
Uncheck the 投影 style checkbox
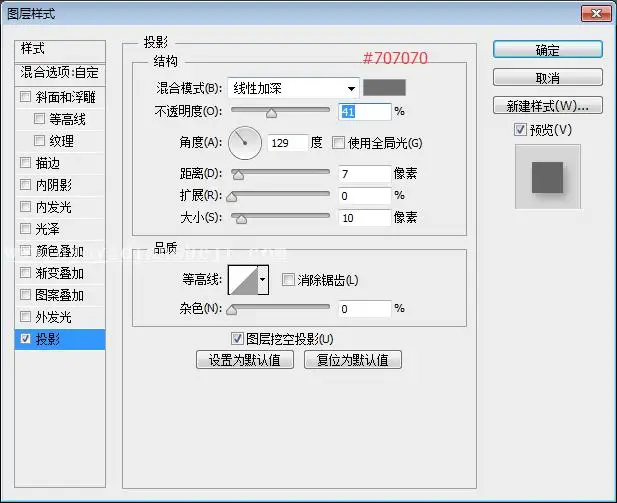pos(25,338)
